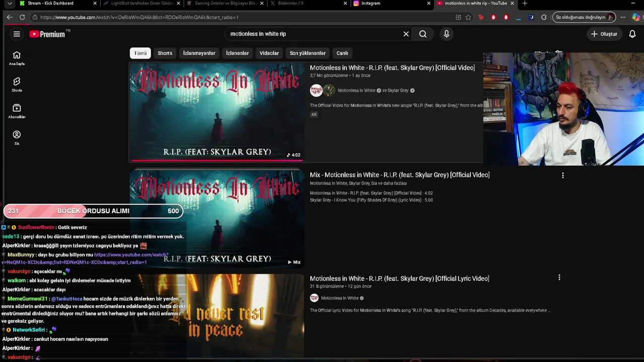
Task: Click the Skylar Grey channel avatar
Action: (x=329, y=90)
